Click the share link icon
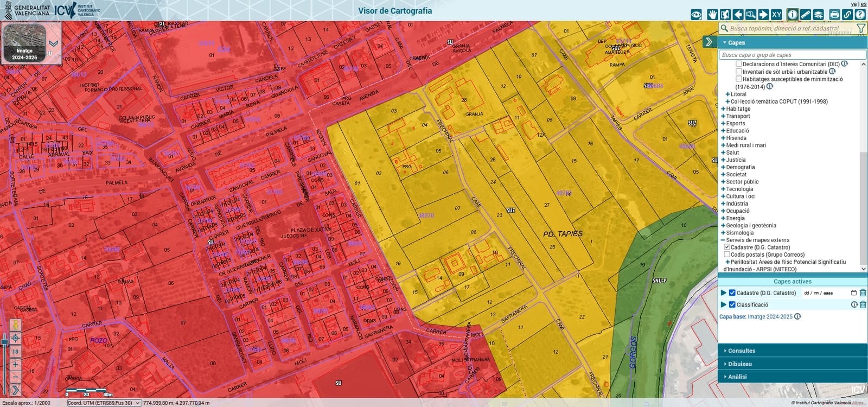Viewport: 868px width, 407px height. click(x=847, y=15)
